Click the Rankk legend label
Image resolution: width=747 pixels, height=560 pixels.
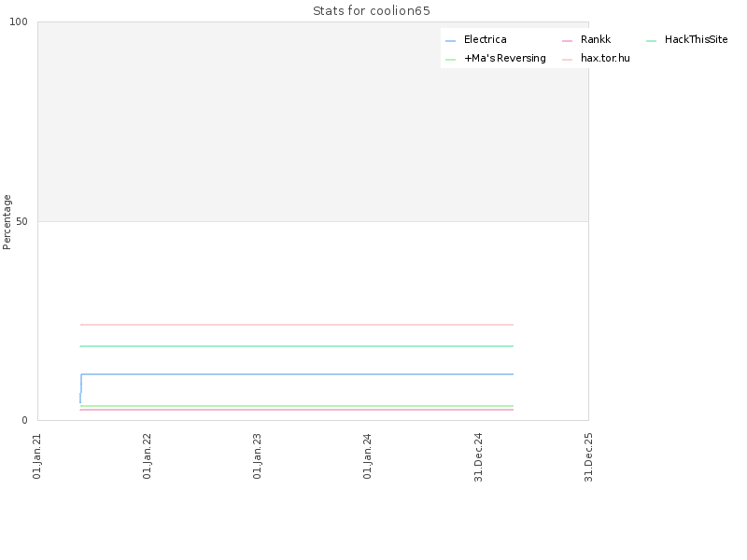coord(596,39)
